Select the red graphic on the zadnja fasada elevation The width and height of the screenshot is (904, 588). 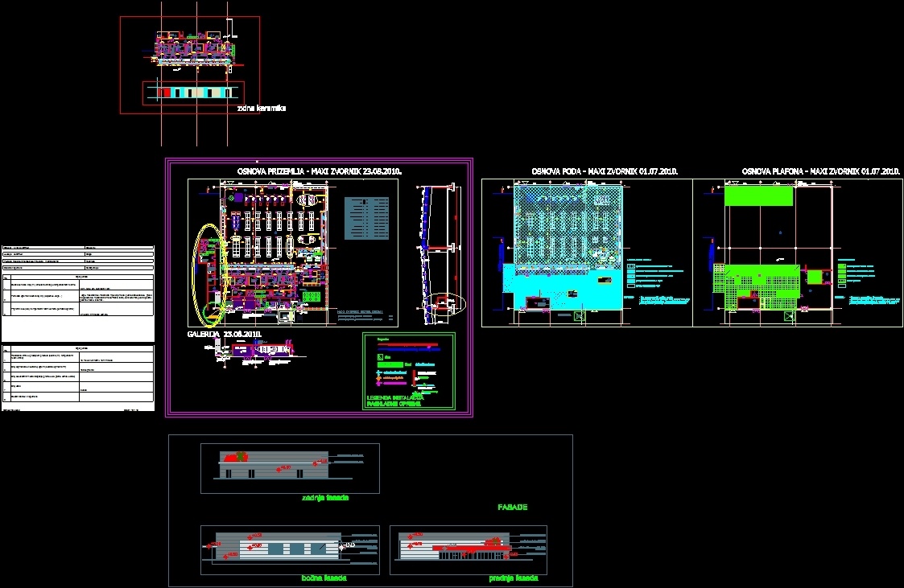236,454
